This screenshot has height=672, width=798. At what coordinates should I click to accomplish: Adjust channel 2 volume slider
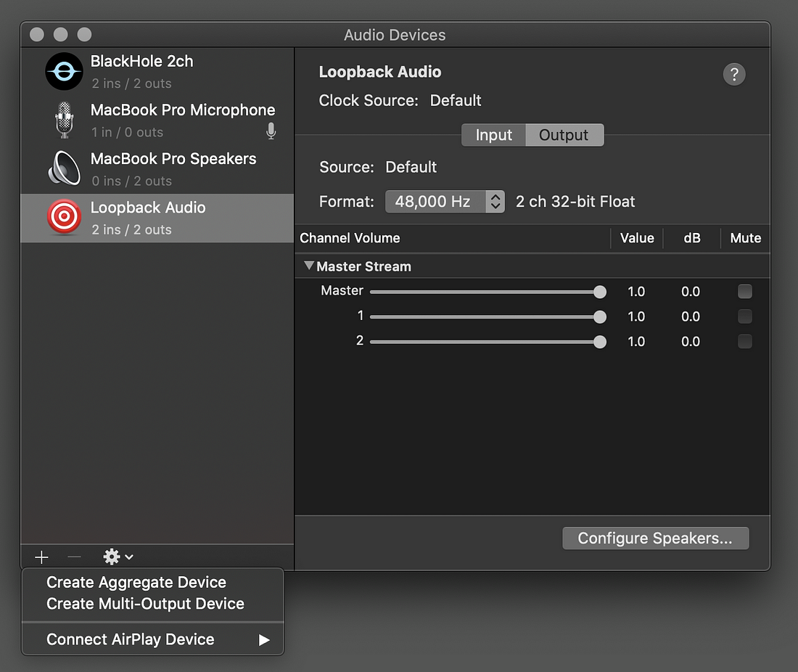click(x=488, y=342)
